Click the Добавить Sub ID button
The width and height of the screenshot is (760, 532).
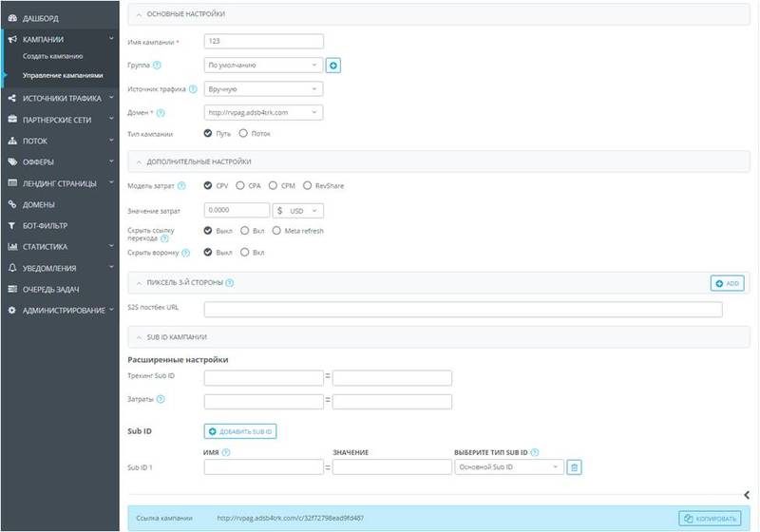pos(239,431)
